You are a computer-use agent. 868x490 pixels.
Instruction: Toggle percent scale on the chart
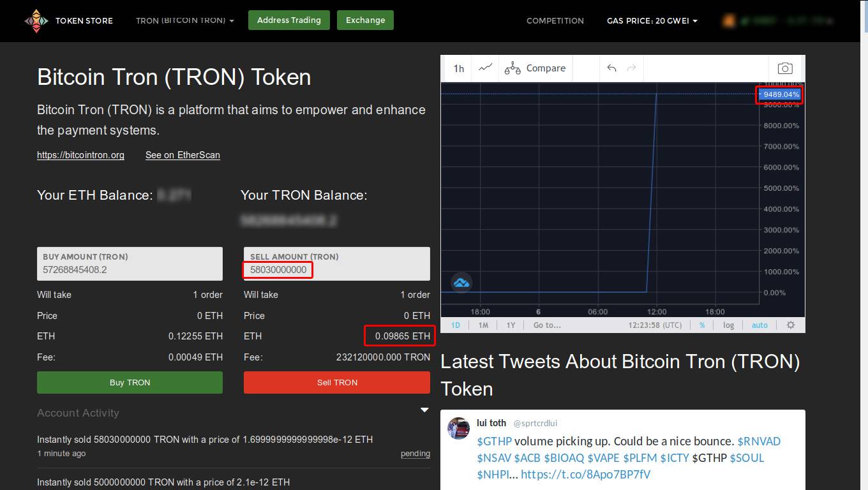[x=702, y=325]
